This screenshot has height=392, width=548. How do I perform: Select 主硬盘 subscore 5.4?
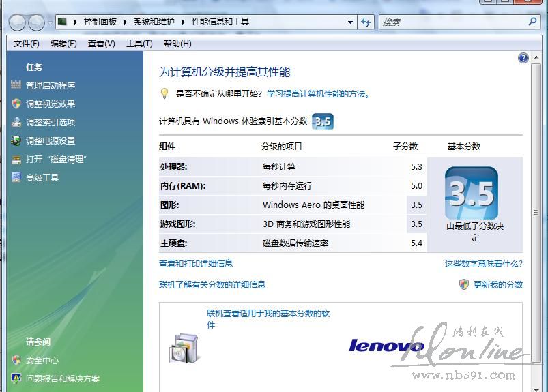[416, 243]
